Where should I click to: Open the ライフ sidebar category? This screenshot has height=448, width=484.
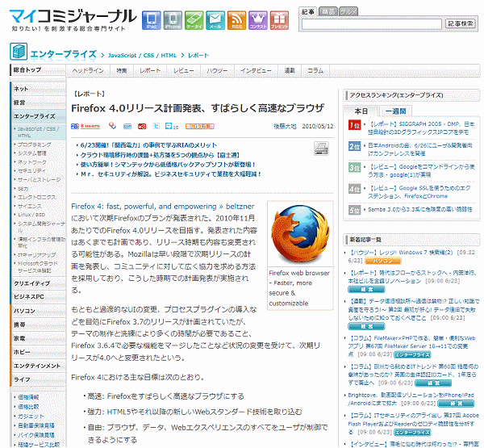(x=39, y=379)
